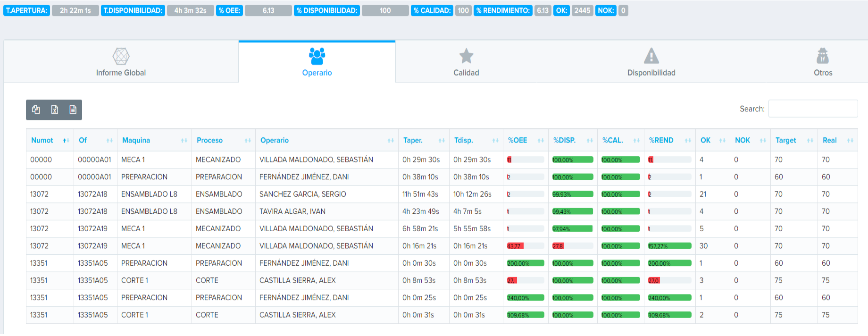Screen dimensions: 868x336
Task: Click the Informe Global hexagon icon
Action: click(x=121, y=56)
